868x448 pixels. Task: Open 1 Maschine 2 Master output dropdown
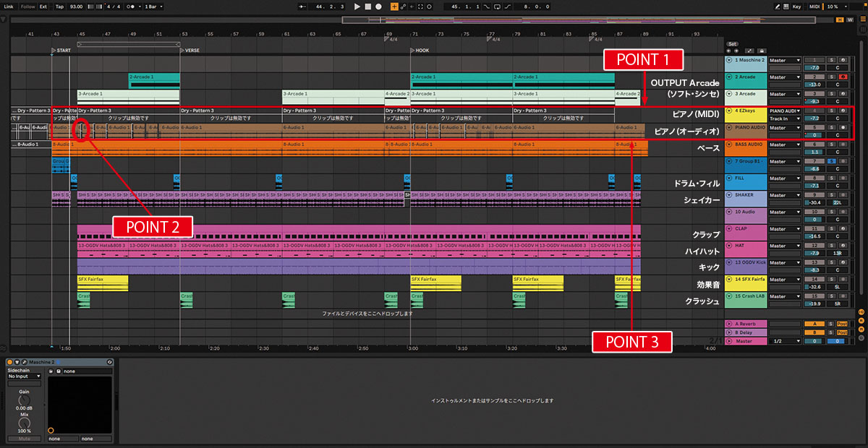coord(785,60)
